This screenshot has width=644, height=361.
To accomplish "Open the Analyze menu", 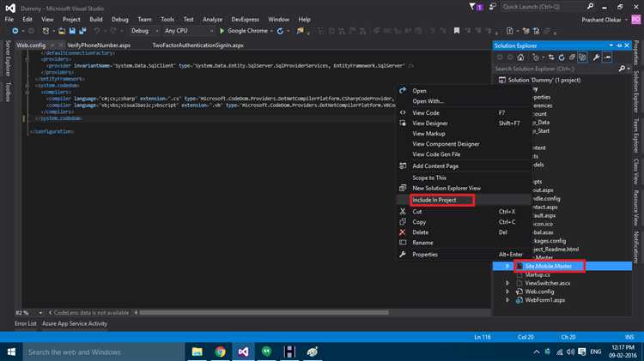I will pyautogui.click(x=212, y=19).
